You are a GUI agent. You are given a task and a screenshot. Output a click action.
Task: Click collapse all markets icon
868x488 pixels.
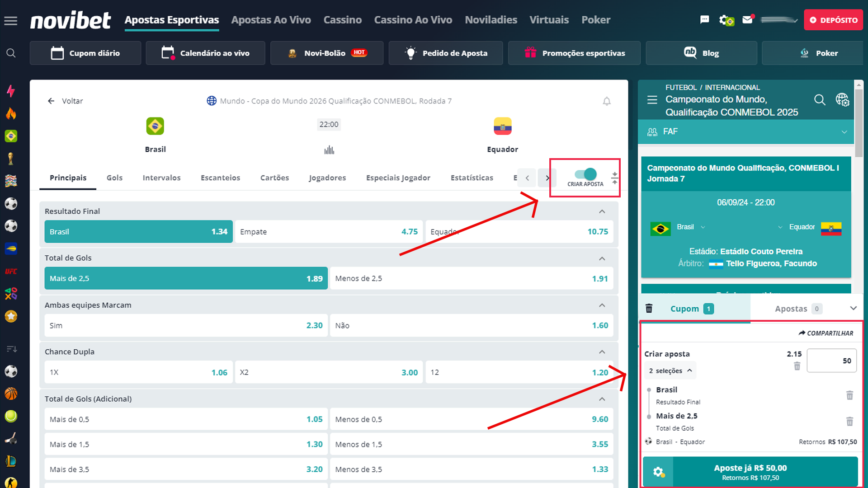coord(614,178)
